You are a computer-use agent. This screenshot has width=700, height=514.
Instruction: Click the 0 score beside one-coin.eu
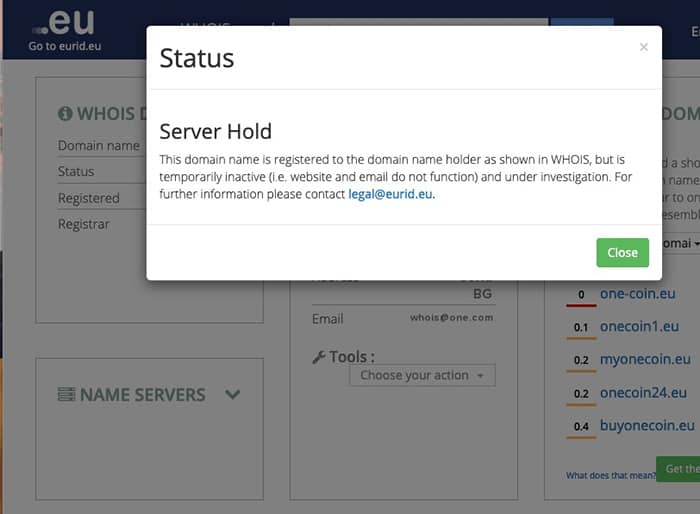click(581, 295)
